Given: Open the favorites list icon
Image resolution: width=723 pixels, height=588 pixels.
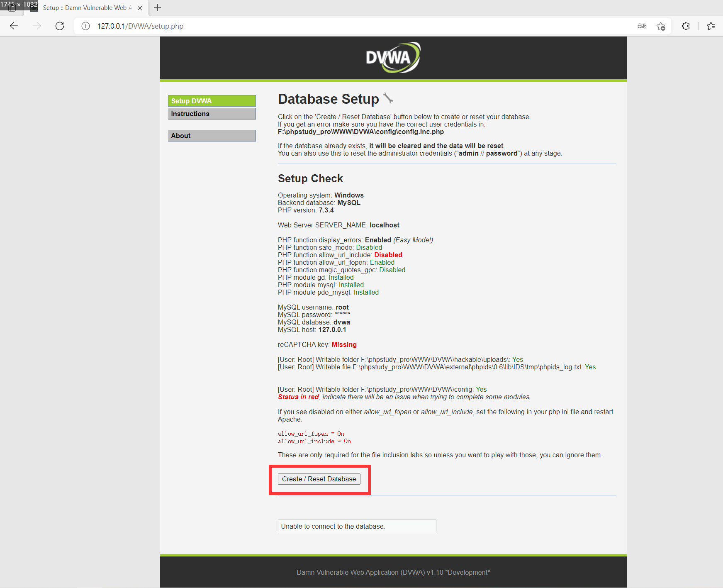Looking at the screenshot, I should [711, 26].
